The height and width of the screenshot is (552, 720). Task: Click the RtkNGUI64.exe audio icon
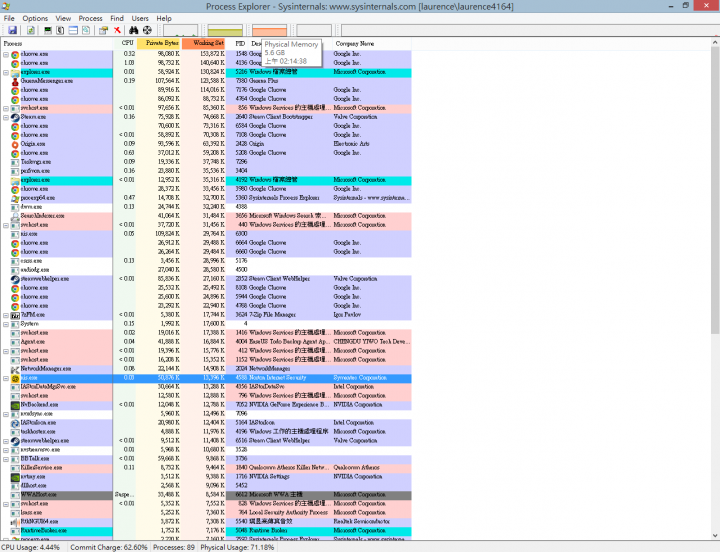(x=15, y=522)
